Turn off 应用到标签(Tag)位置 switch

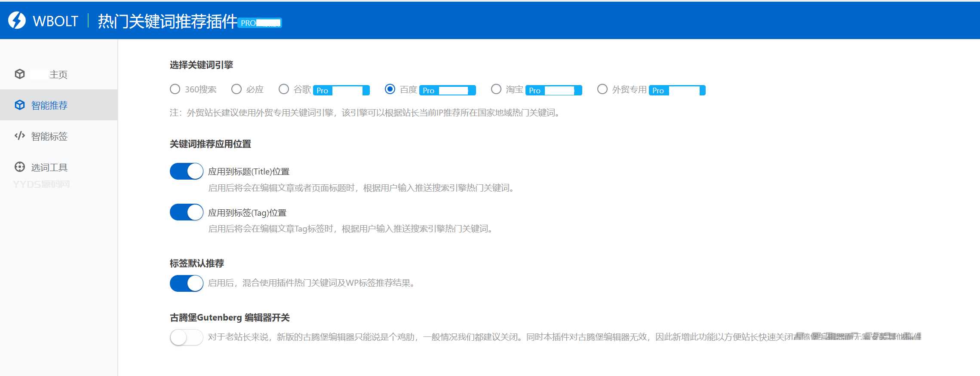point(186,212)
